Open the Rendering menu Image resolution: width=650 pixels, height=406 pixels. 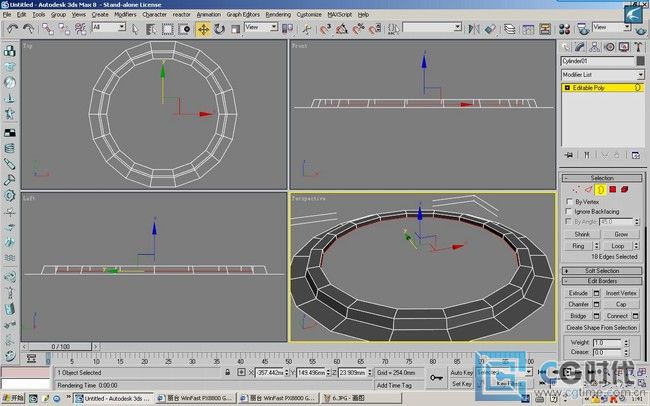tap(278, 15)
